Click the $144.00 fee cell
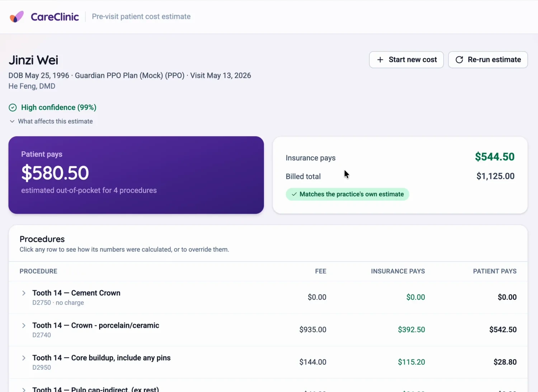This screenshot has height=392, width=538. 313,362
